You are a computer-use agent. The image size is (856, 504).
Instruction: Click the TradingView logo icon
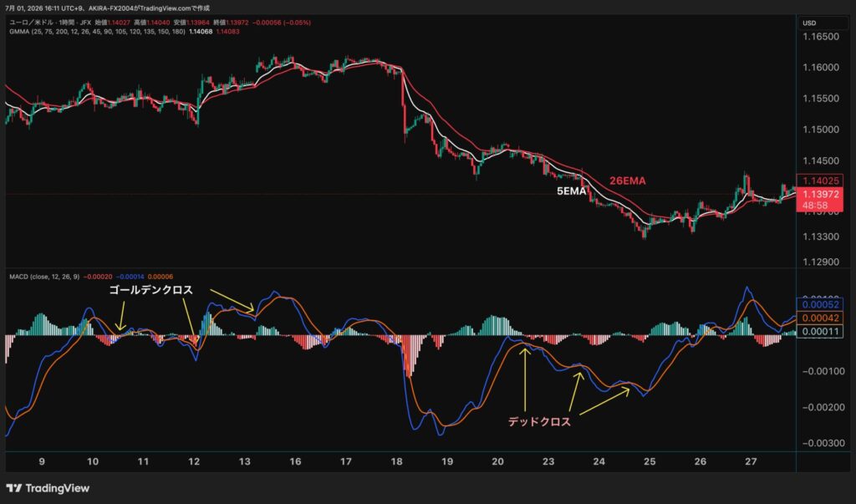[x=14, y=488]
